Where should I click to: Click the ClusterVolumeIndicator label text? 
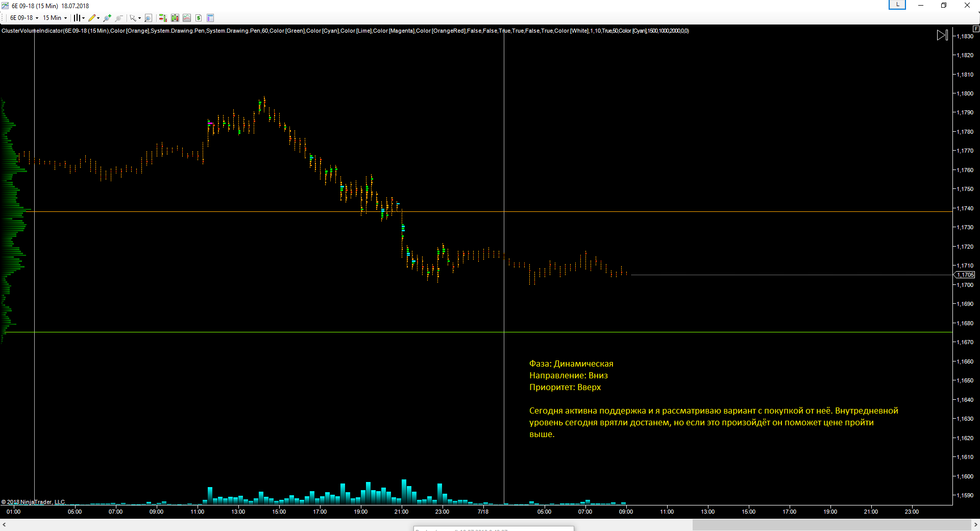345,31
